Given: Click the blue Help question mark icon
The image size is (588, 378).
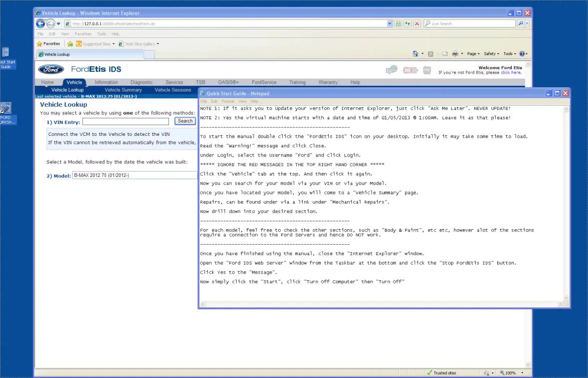Looking at the screenshot, I should coord(522,54).
